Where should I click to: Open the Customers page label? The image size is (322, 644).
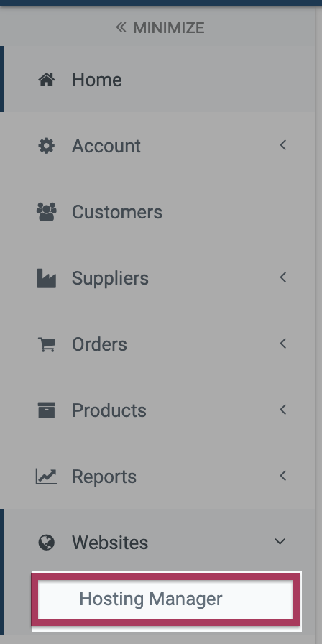pyautogui.click(x=117, y=212)
